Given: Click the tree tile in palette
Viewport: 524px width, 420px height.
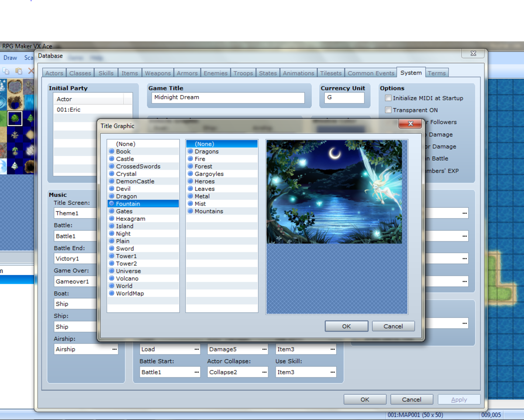Looking at the screenshot, I should (15, 118).
